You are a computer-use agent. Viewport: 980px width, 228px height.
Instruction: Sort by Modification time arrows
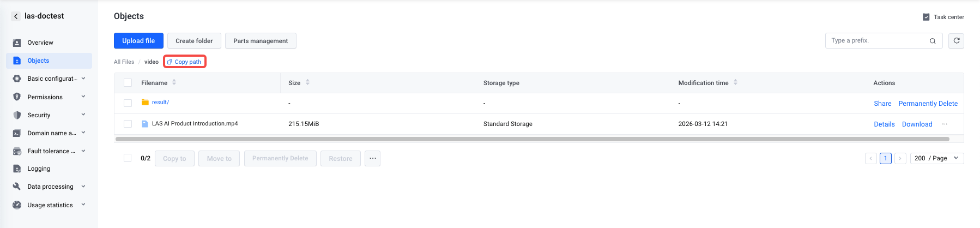[735, 82]
